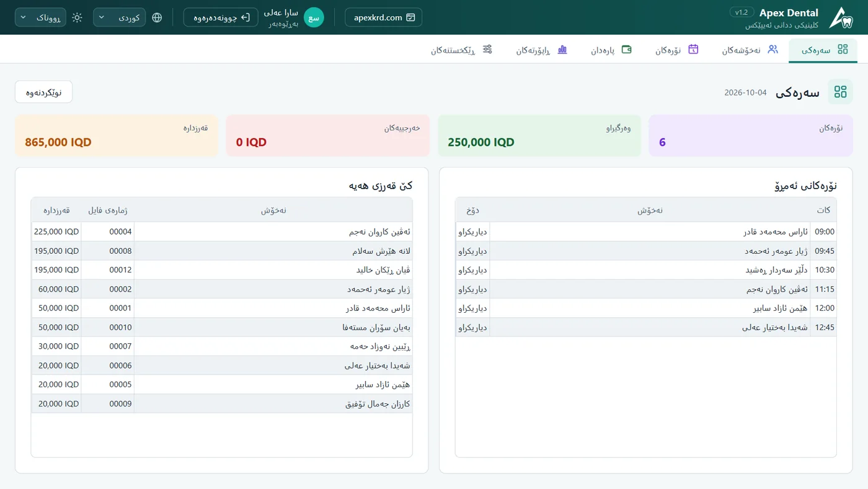
Task: Select the 09:45 appointment time cell
Action: tap(824, 251)
